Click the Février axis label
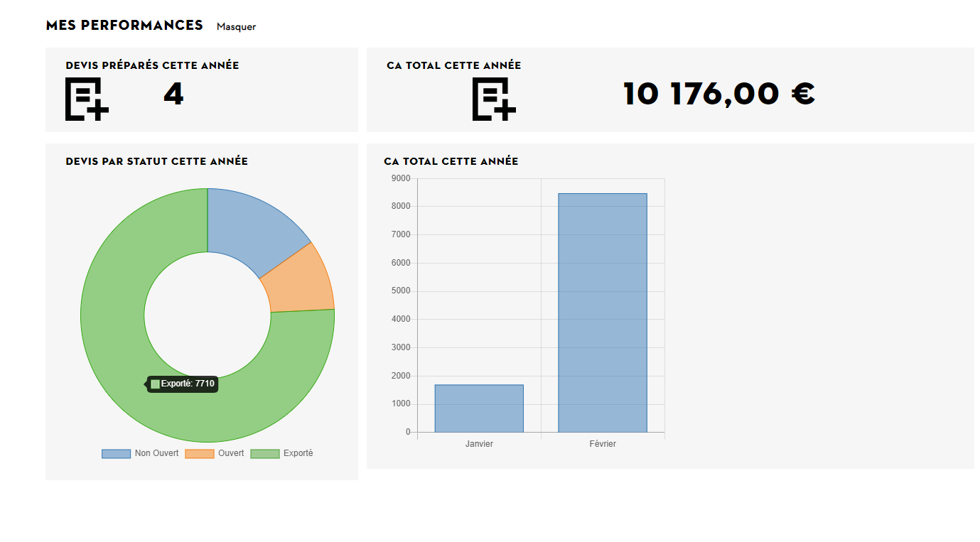The height and width of the screenshot is (542, 980). click(x=603, y=444)
